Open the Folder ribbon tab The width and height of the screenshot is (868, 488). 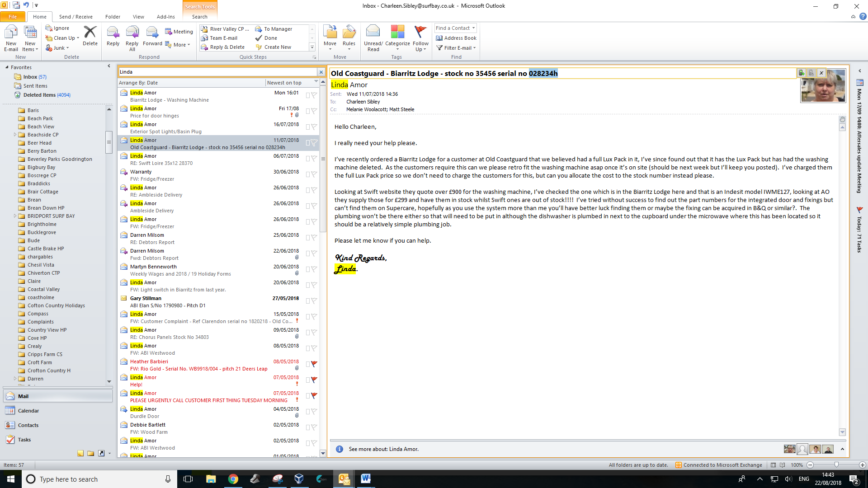pos(113,17)
